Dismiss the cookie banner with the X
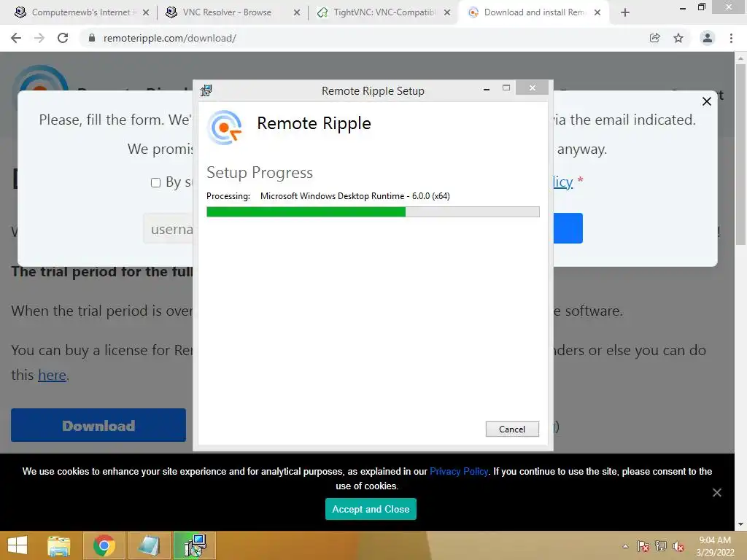Image resolution: width=747 pixels, height=560 pixels. pos(717,493)
